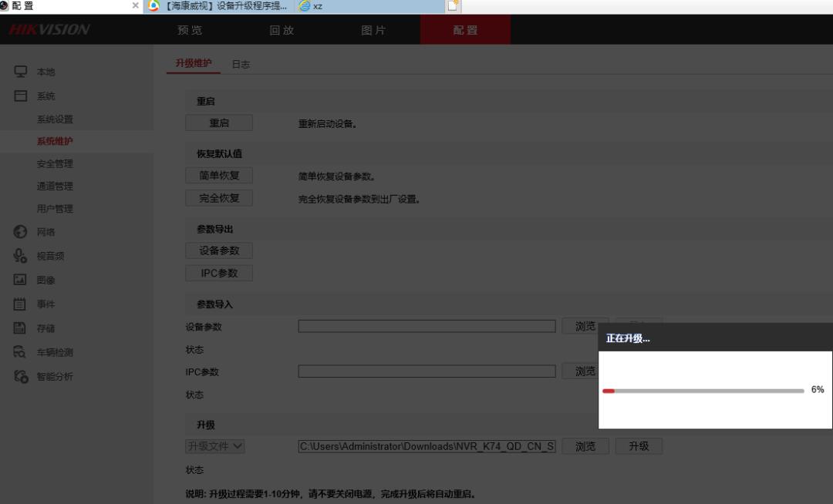The width and height of the screenshot is (833, 504).
Task: Select the 系统设置 item in the sidebar
Action: click(x=54, y=119)
